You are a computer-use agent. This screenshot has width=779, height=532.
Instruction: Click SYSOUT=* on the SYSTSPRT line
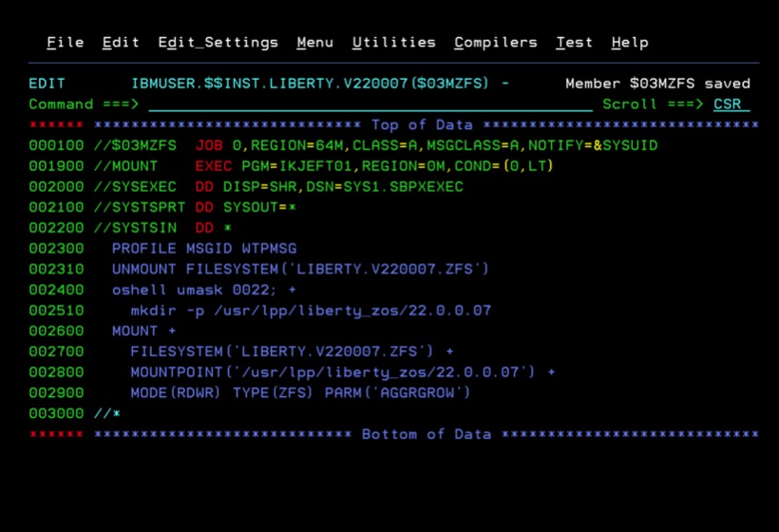coord(260,208)
